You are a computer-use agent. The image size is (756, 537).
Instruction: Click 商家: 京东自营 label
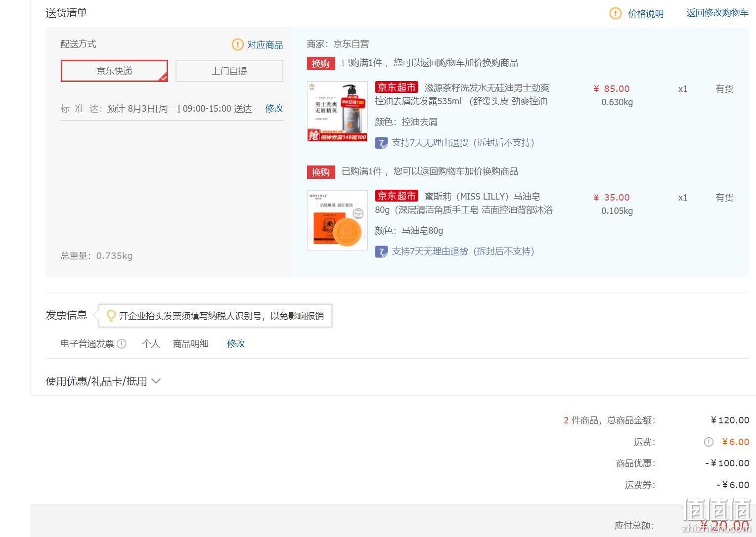338,44
